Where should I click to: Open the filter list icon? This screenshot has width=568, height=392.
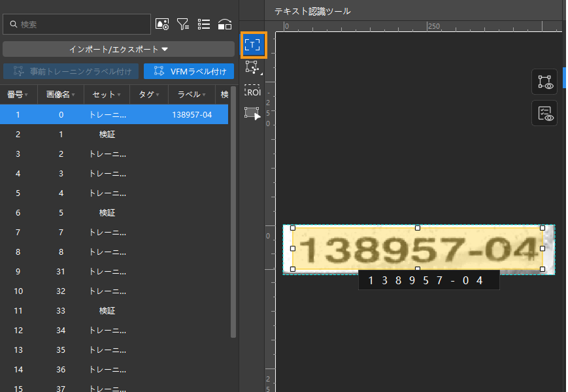pos(183,24)
